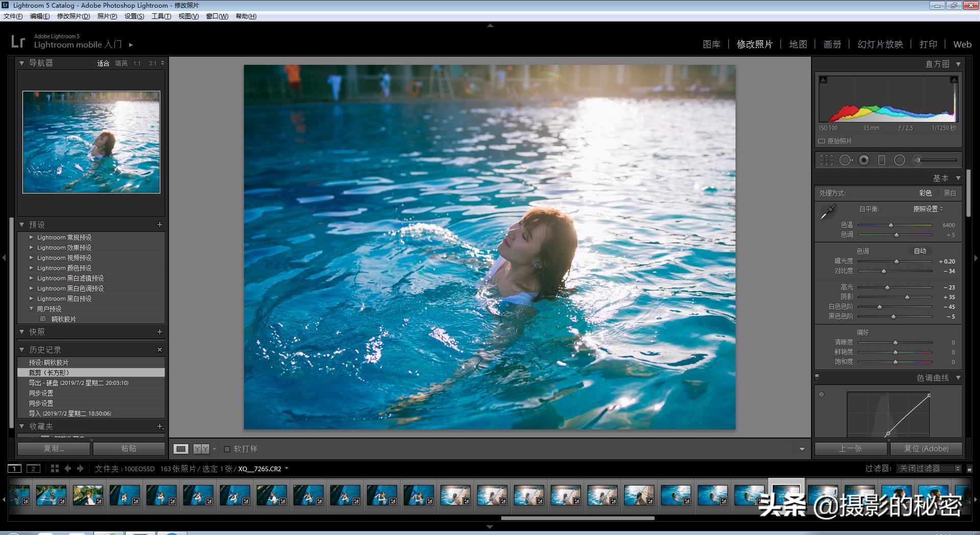The image size is (980, 535).
Task: Hide the top module panel arrow
Action: [x=490, y=25]
